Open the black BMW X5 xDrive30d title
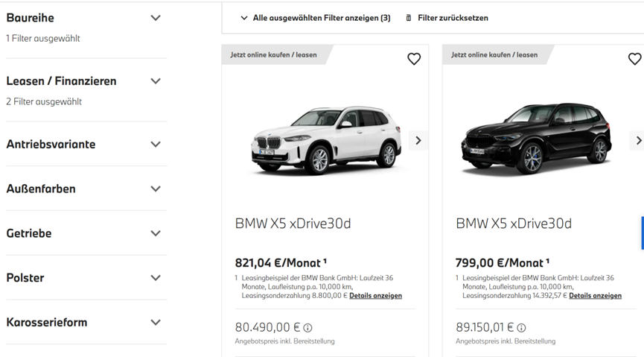644x357 pixels. point(514,224)
